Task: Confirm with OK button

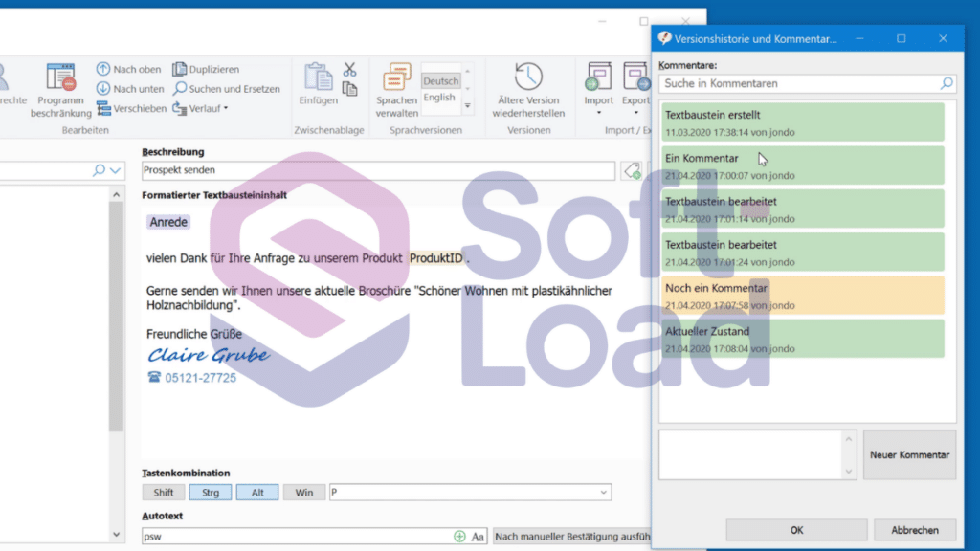Action: pyautogui.click(x=796, y=530)
